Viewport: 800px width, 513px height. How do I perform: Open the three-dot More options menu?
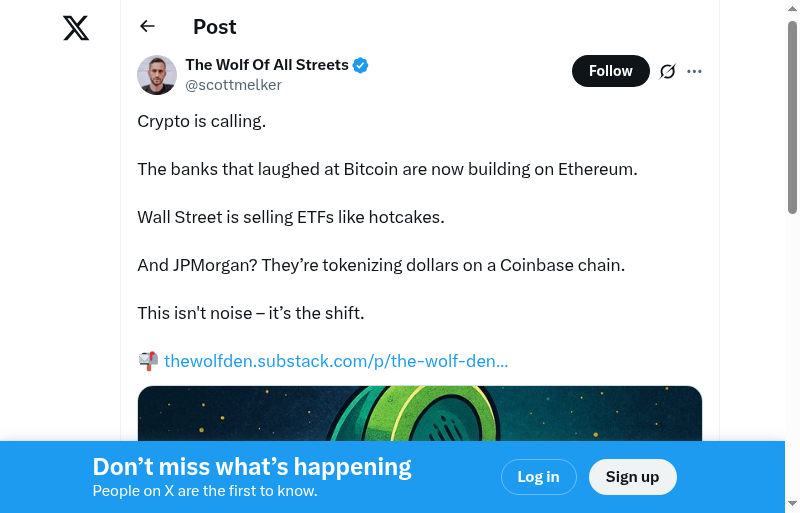pyautogui.click(x=695, y=71)
